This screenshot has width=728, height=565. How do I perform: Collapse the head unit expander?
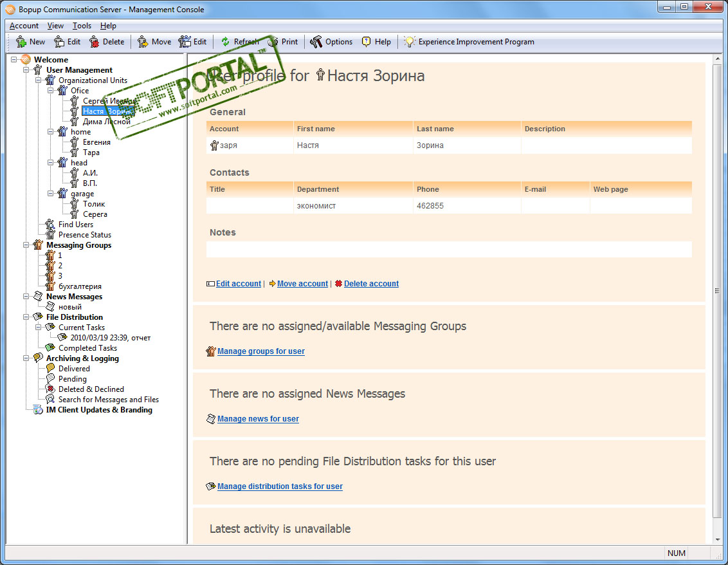(x=51, y=163)
